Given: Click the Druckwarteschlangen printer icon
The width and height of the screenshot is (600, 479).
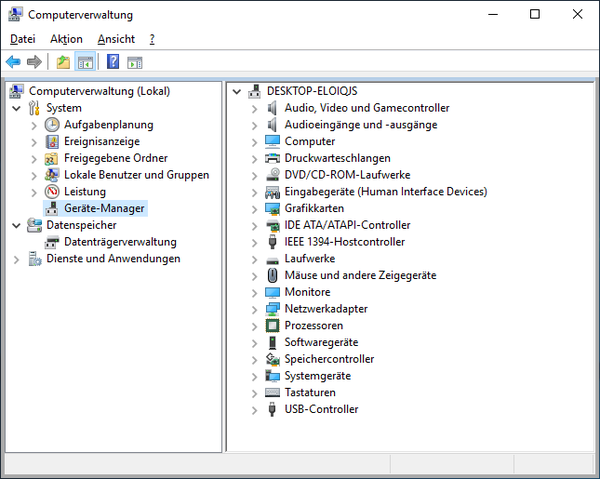Looking at the screenshot, I should [272, 158].
